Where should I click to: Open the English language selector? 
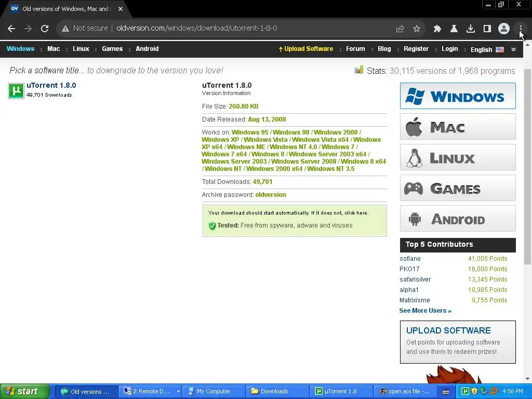click(x=481, y=49)
